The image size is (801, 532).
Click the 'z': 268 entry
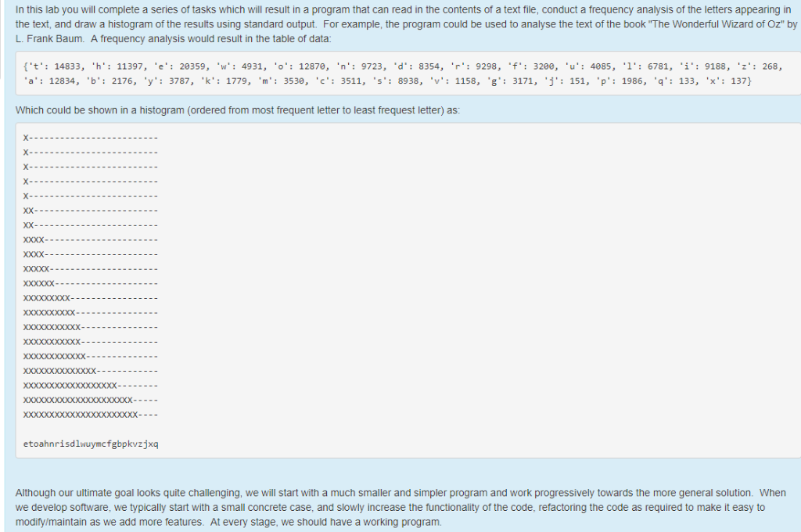756,66
